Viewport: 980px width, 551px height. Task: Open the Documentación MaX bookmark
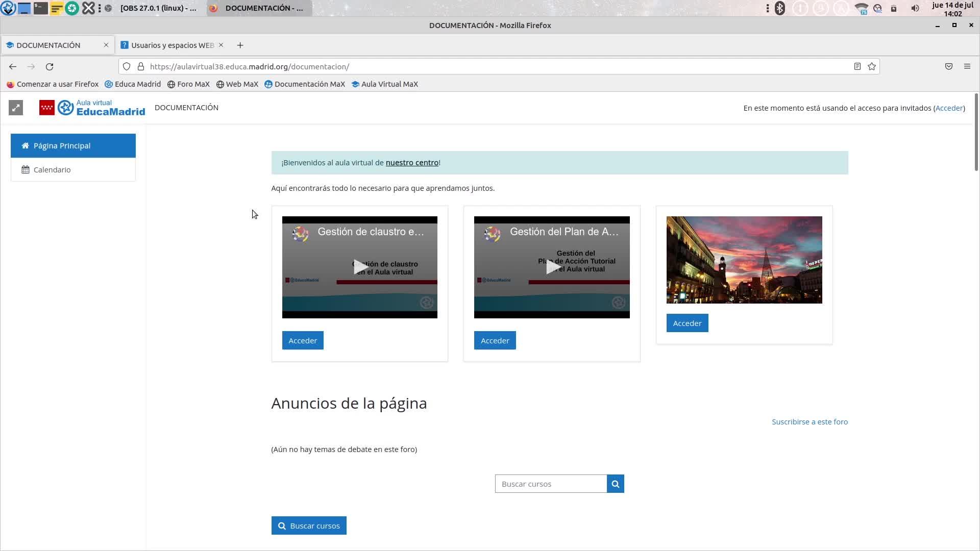point(309,84)
